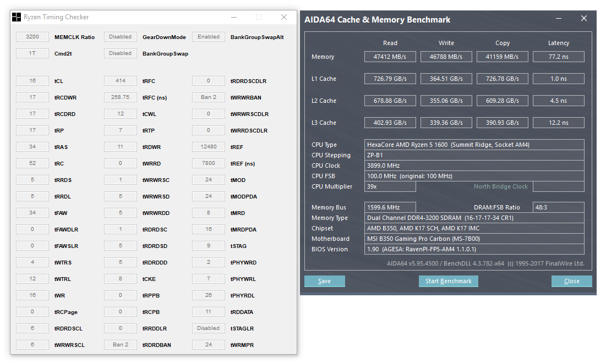
Task: Select the tPHYRDL 26 value
Action: tap(208, 295)
